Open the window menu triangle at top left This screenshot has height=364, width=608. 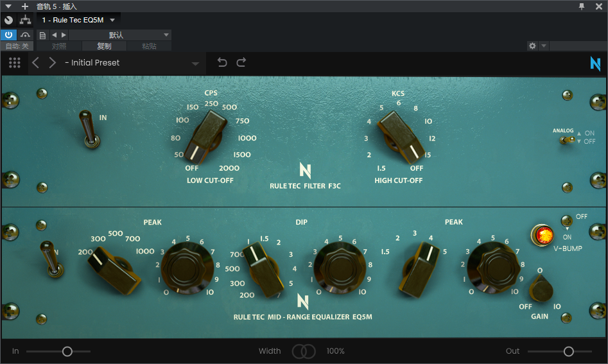8,6
